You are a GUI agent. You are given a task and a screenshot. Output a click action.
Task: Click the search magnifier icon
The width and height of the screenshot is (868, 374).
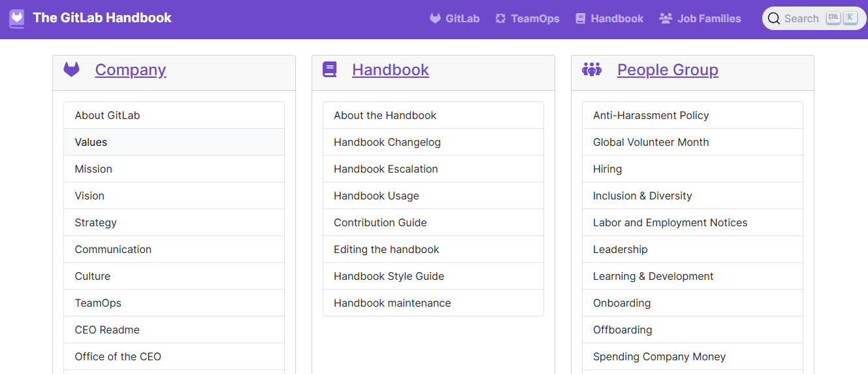774,18
